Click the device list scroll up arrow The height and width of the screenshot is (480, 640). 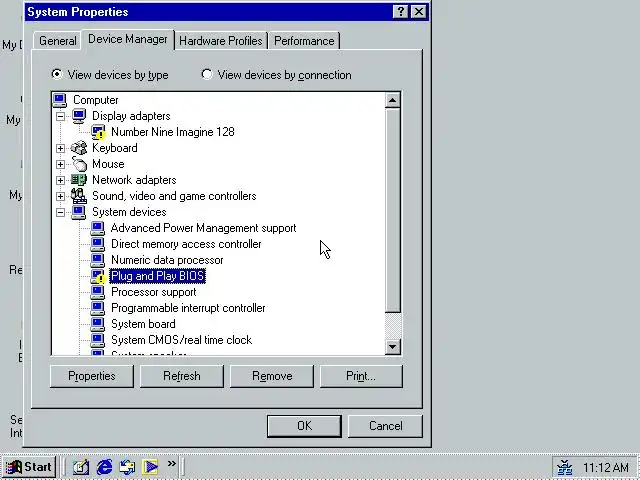point(392,100)
